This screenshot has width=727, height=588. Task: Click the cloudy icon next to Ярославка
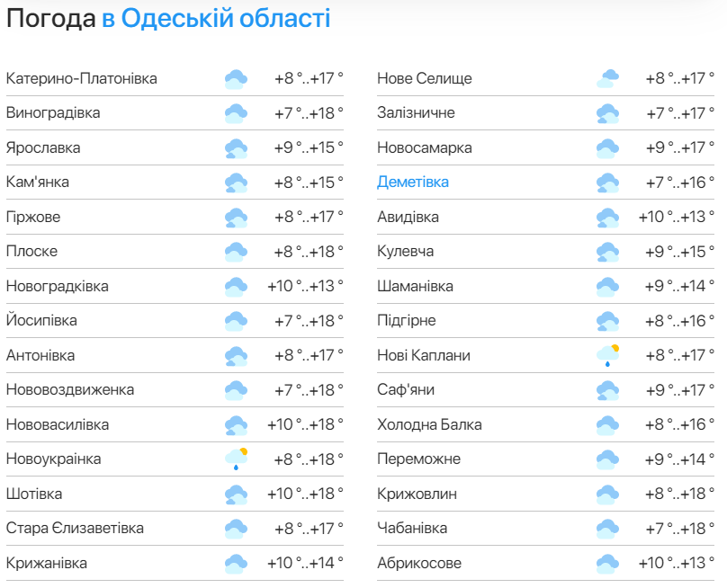tap(236, 148)
